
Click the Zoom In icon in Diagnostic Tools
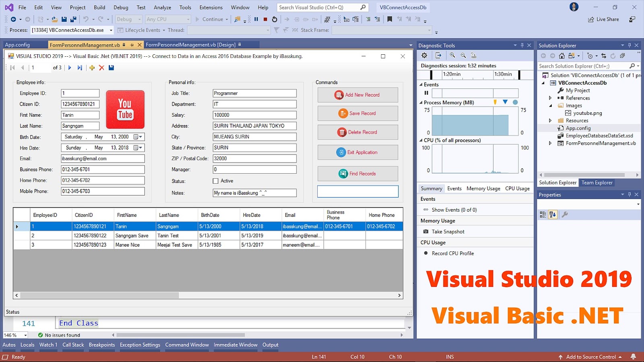[452, 55]
